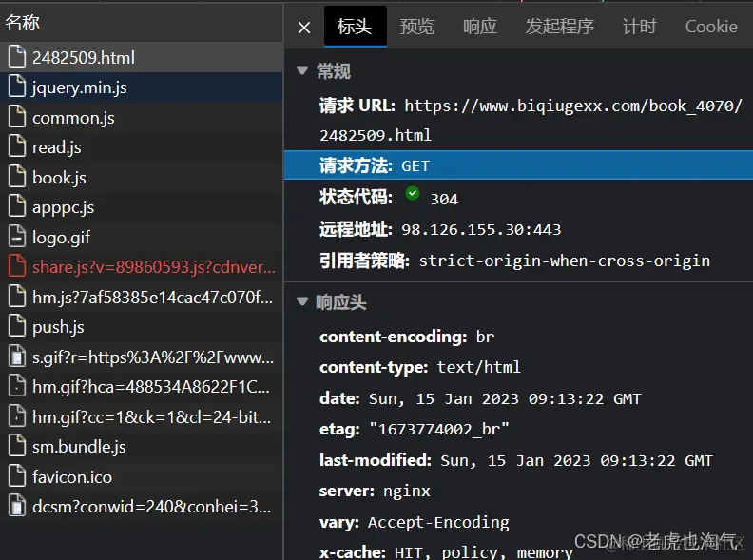Click file icon of jquery.min.js
Screen dimensions: 753x560
click(x=17, y=87)
